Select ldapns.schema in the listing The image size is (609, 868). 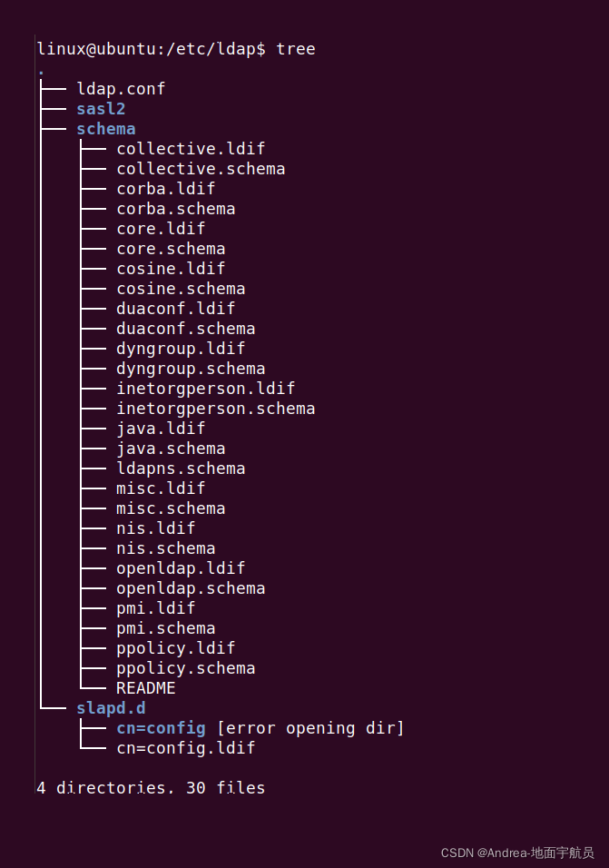181,469
